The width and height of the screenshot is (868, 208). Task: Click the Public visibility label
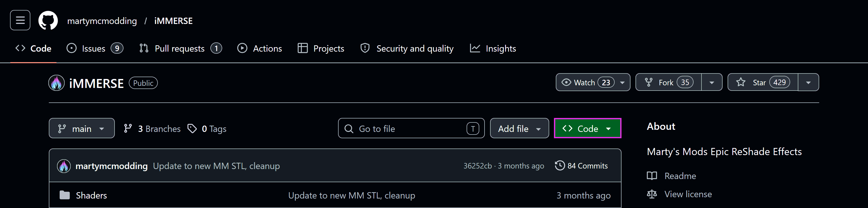click(143, 83)
